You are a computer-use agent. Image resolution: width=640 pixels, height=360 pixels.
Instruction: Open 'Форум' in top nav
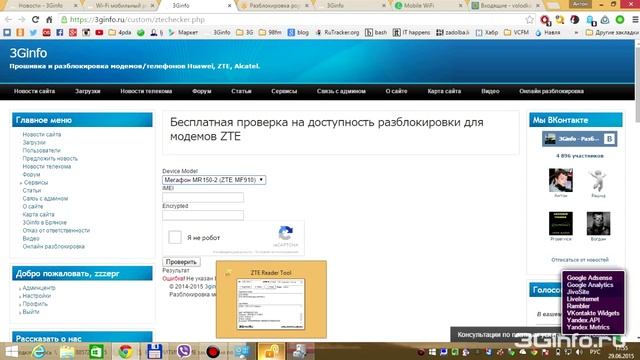[202, 91]
